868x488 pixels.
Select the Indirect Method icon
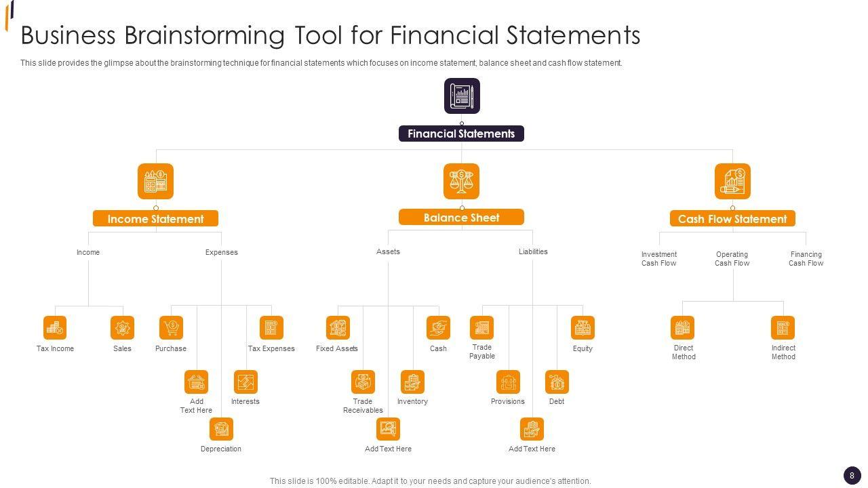[x=783, y=328]
